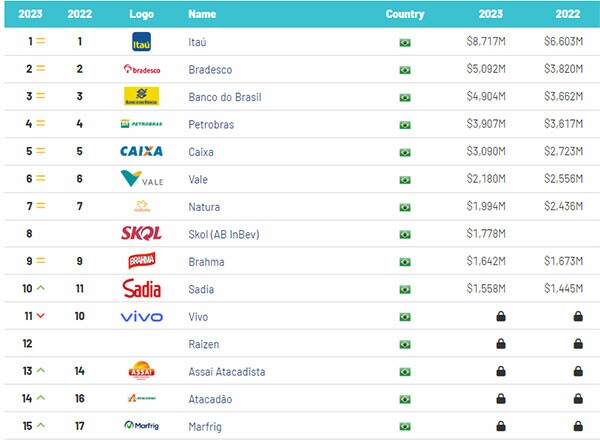Sort by the Name column header
Viewport: 600px width, 441px height.
click(202, 14)
